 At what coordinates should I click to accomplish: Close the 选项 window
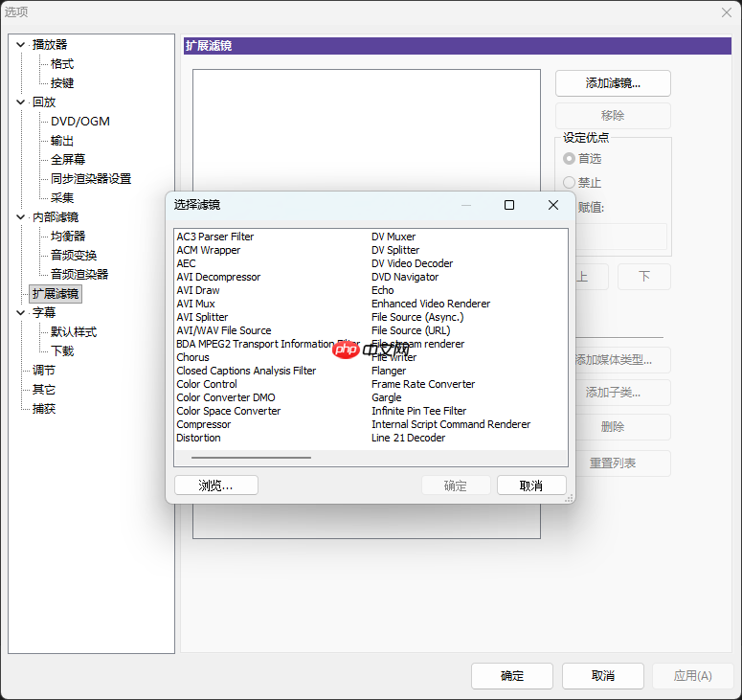(727, 12)
